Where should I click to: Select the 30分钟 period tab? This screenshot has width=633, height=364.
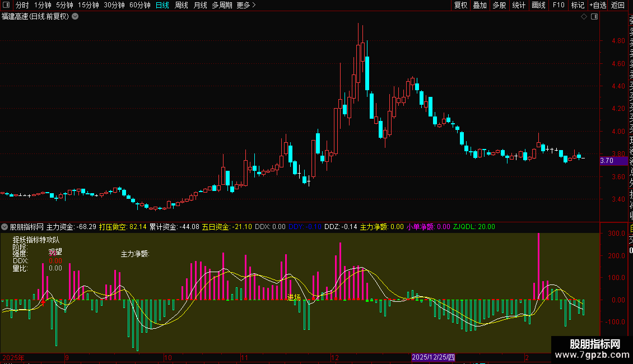click(114, 5)
